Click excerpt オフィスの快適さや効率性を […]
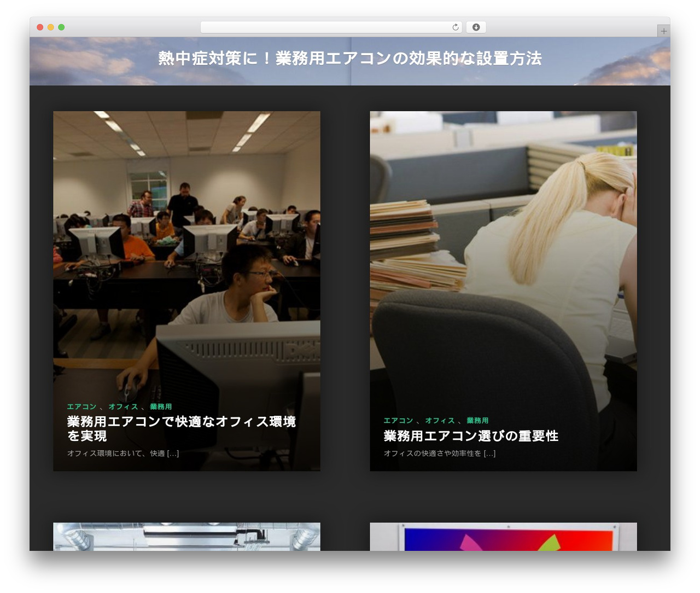The image size is (700, 593). (440, 454)
